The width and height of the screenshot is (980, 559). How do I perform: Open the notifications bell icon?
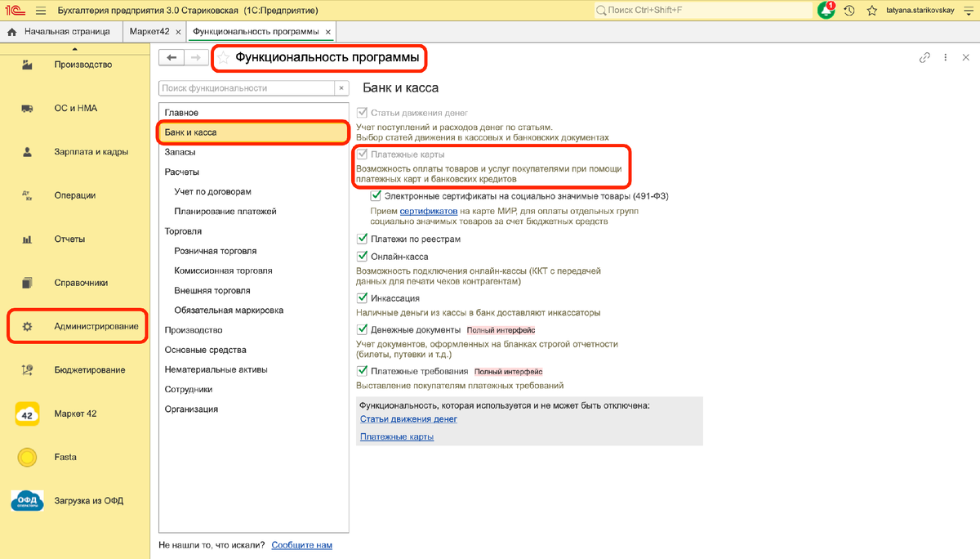tap(826, 10)
